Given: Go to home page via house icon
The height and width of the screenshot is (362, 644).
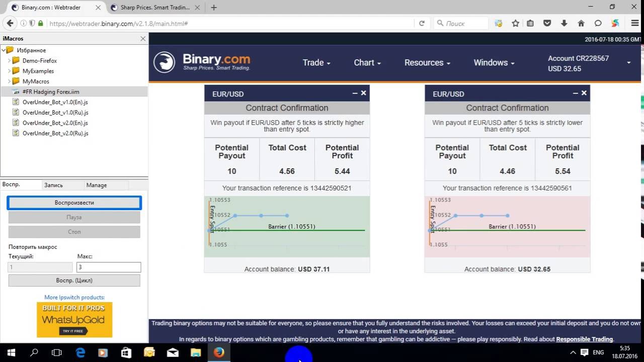Looking at the screenshot, I should tap(581, 23).
